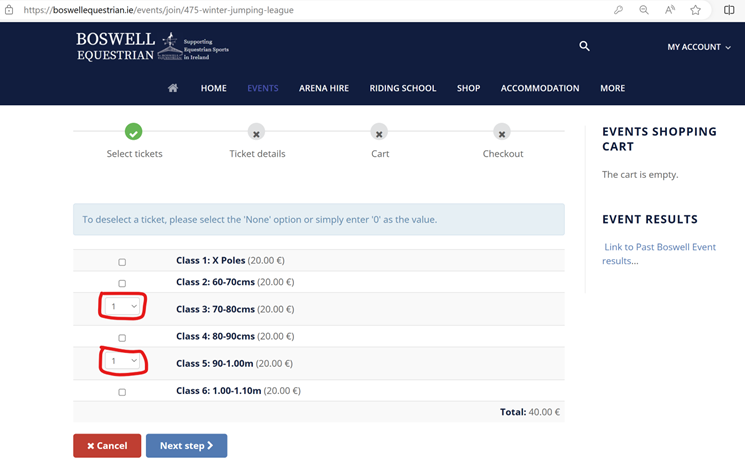745x469 pixels.
Task: Click the Class 1: X Poles label
Action: (x=210, y=260)
